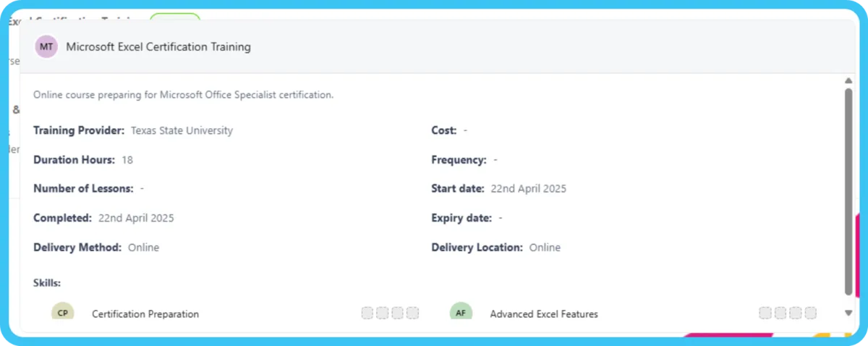Image resolution: width=868 pixels, height=346 pixels.
Task: Click the Number of Lessons: label
Action: pyautogui.click(x=83, y=189)
